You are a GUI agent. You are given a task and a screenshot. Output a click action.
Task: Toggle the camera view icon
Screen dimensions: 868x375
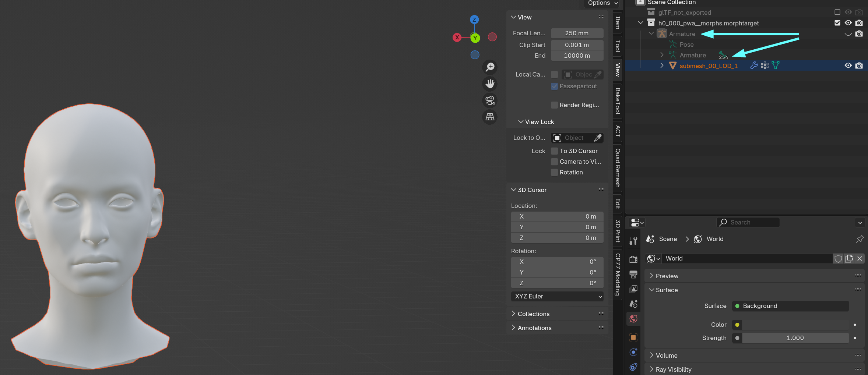pos(490,100)
